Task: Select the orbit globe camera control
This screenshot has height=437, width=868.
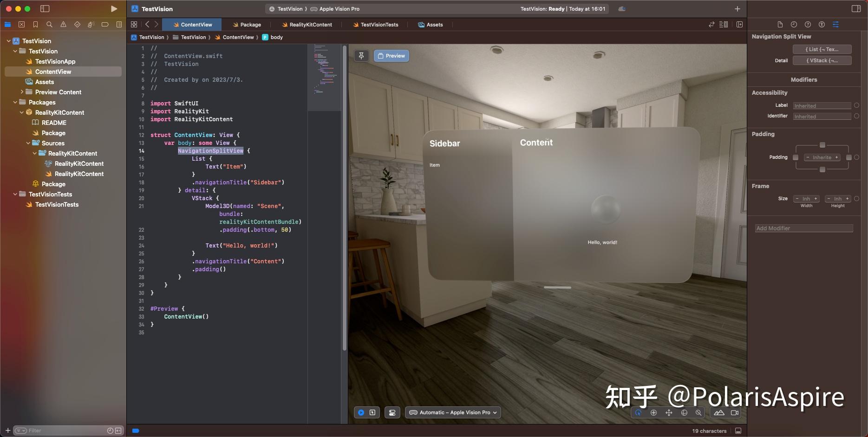Action: 684,412
